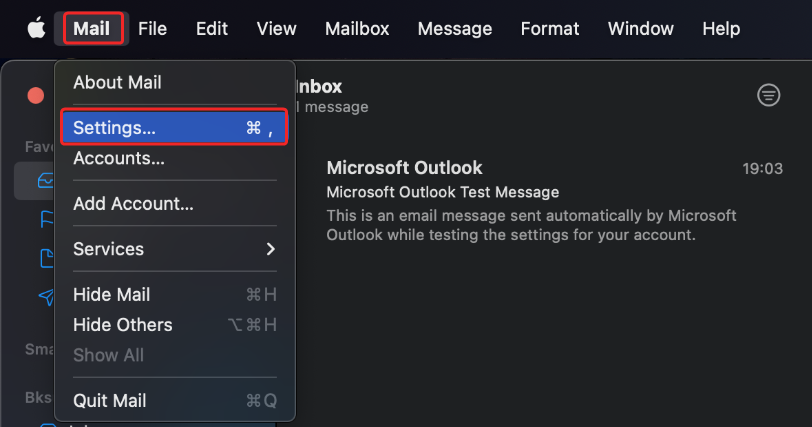Click the 19:03 timestamp

[x=762, y=169]
